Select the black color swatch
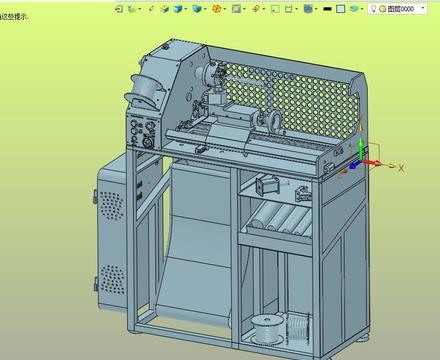Image resolution: width=440 pixels, height=360 pixels. tap(327, 9)
